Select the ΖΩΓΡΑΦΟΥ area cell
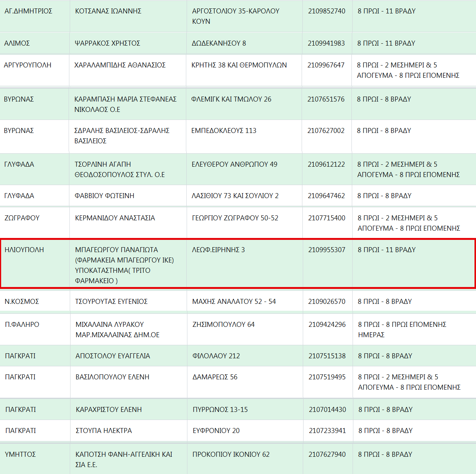 [22, 218]
